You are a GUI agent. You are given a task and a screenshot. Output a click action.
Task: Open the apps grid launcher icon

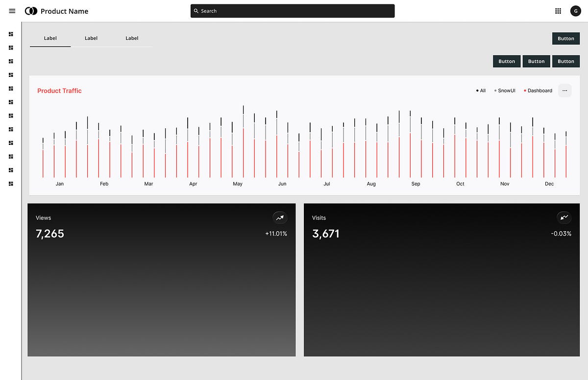(558, 11)
